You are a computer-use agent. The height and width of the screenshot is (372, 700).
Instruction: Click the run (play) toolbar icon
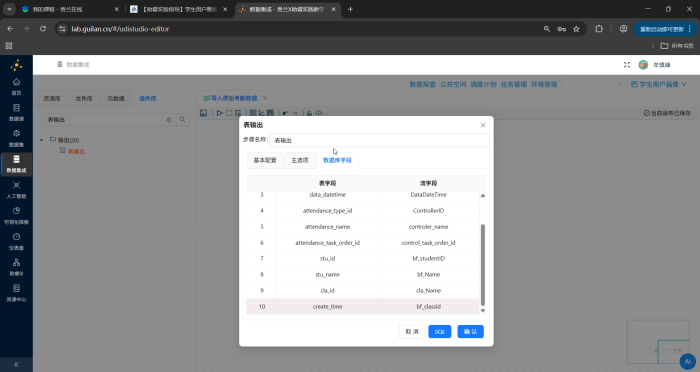tap(219, 113)
